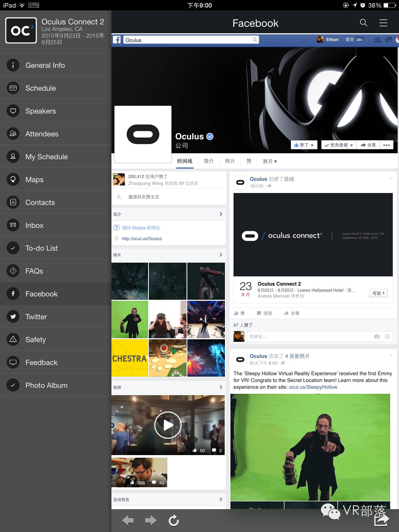Open General Info from sidebar
Viewport: 399px width, 532px height.
[x=56, y=65]
